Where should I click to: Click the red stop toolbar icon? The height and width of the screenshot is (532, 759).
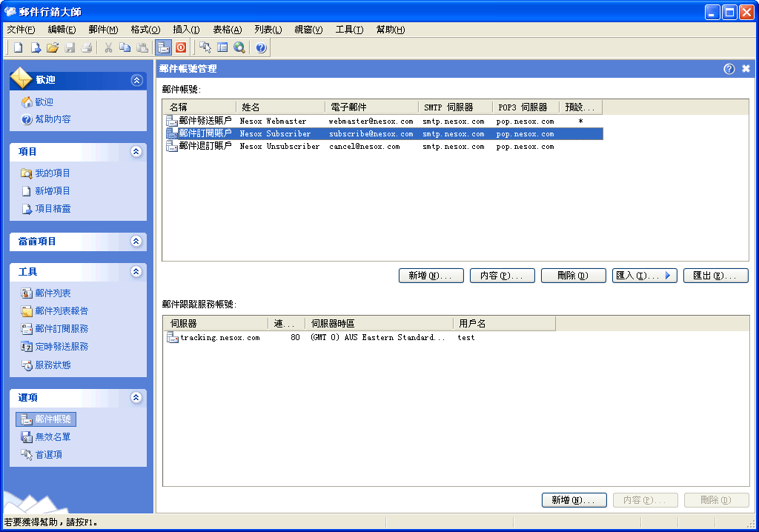pyautogui.click(x=181, y=47)
